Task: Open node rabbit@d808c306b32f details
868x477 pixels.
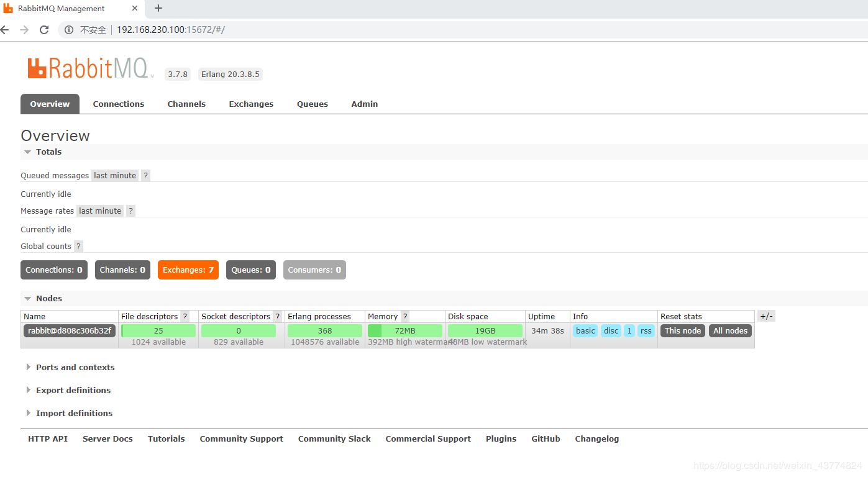Action: tap(70, 331)
